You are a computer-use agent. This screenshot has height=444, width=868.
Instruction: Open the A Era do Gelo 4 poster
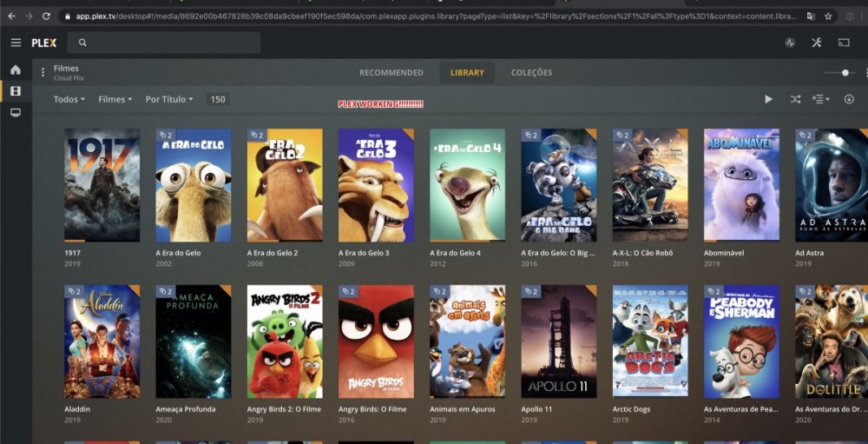pos(467,185)
